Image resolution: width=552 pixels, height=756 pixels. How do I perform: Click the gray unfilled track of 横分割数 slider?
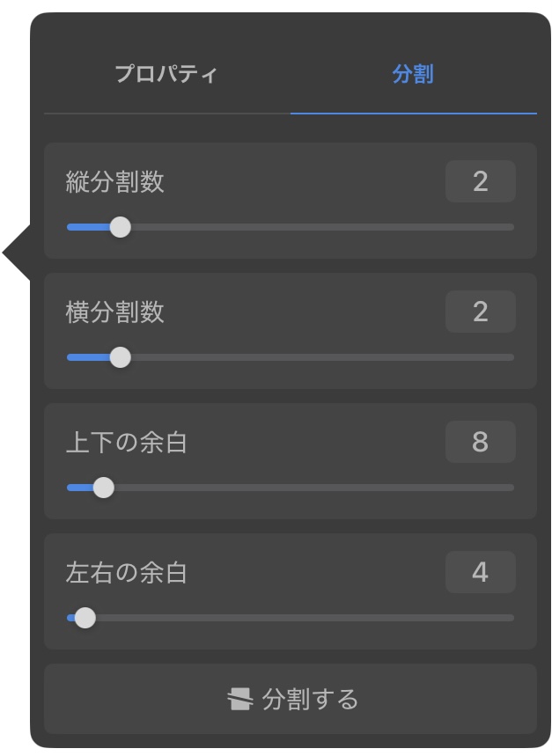tap(322, 357)
